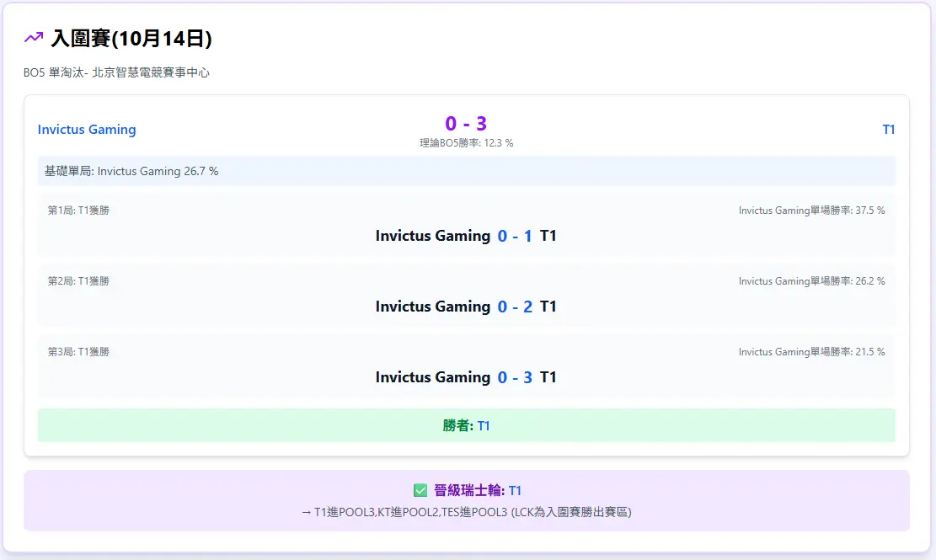Click the purple trending arrow icon
Screen dimensions: 936x560
pyautogui.click(x=34, y=38)
